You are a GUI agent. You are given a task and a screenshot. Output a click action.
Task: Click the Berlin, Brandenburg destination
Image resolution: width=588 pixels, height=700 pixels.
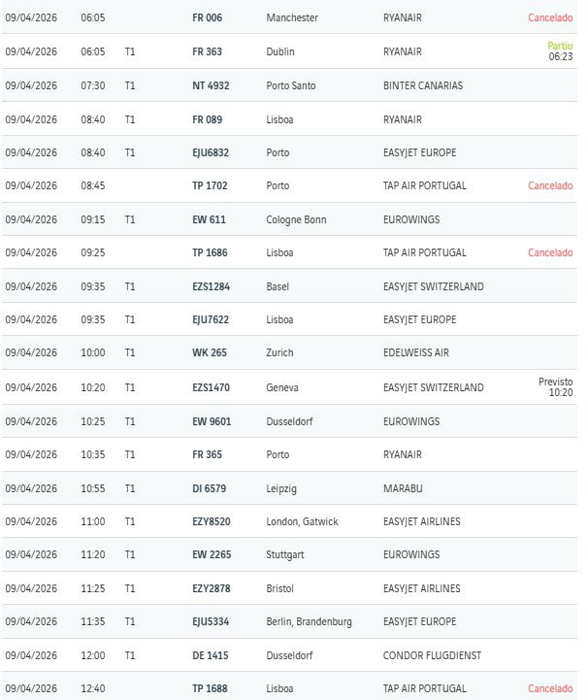click(309, 621)
